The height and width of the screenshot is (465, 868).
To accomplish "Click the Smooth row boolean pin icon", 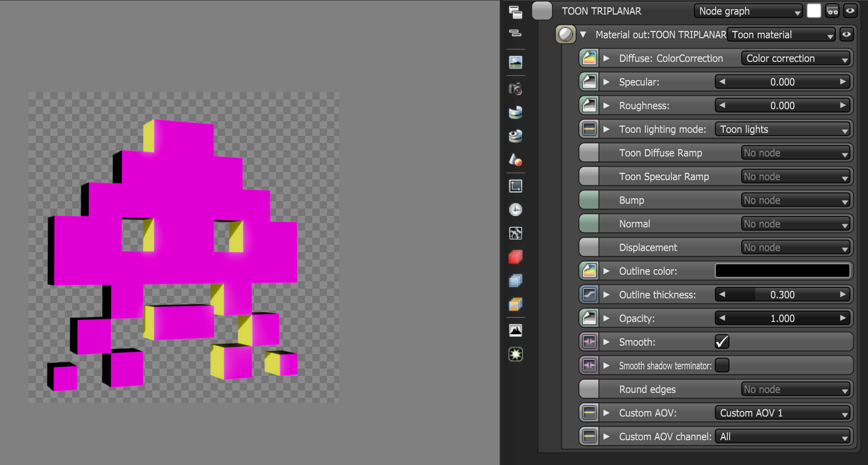I will click(x=589, y=342).
